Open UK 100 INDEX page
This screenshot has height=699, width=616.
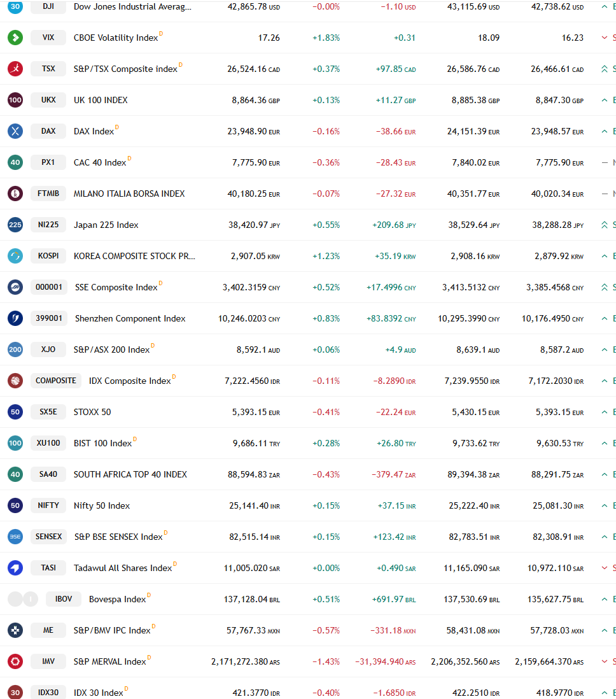(x=101, y=101)
